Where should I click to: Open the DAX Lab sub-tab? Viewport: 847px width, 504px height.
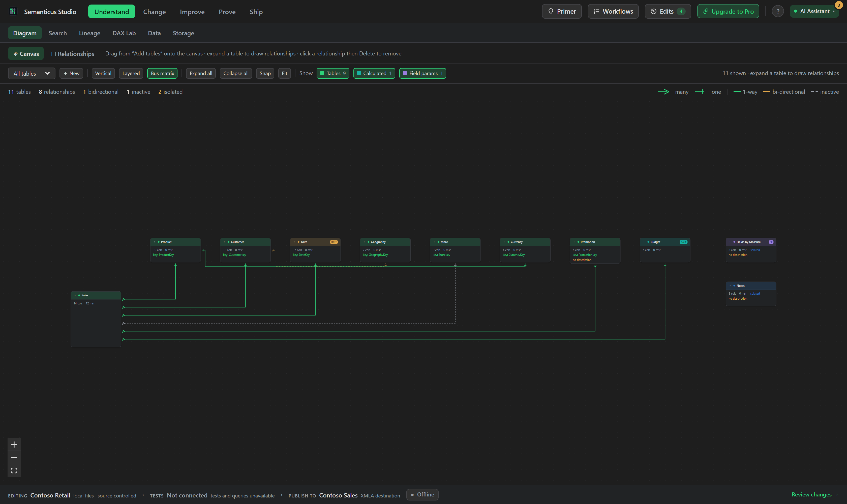[x=124, y=33]
